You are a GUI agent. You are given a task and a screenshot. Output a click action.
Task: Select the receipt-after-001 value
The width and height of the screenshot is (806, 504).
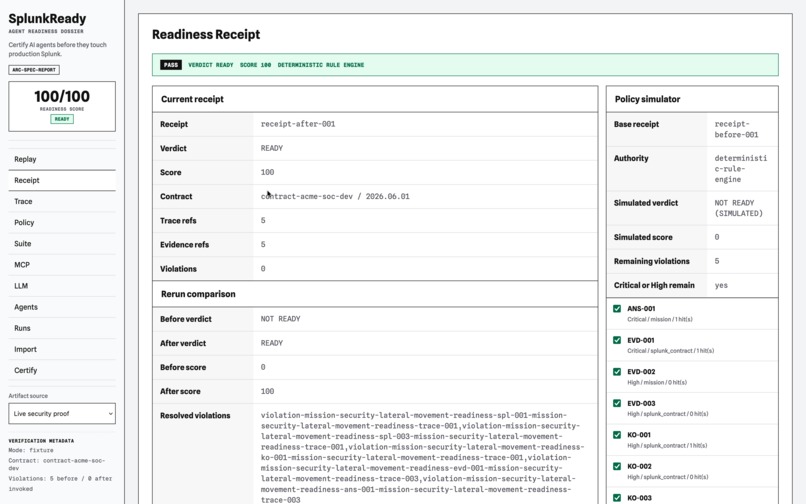[298, 124]
